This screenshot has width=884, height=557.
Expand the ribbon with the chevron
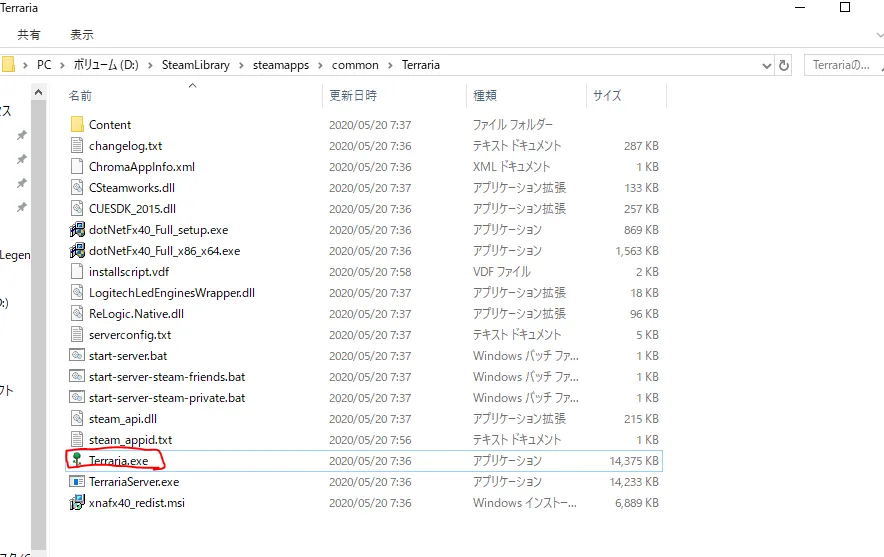click(879, 35)
